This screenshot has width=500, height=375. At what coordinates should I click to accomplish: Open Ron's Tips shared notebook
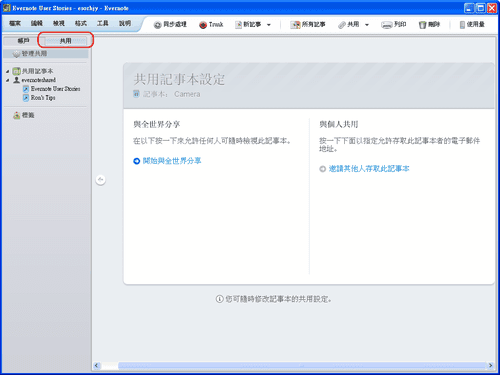click(43, 98)
